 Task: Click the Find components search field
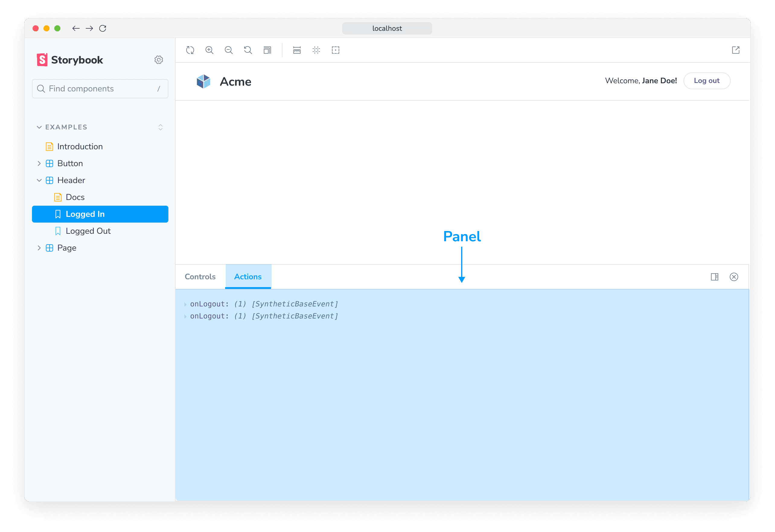coord(100,89)
